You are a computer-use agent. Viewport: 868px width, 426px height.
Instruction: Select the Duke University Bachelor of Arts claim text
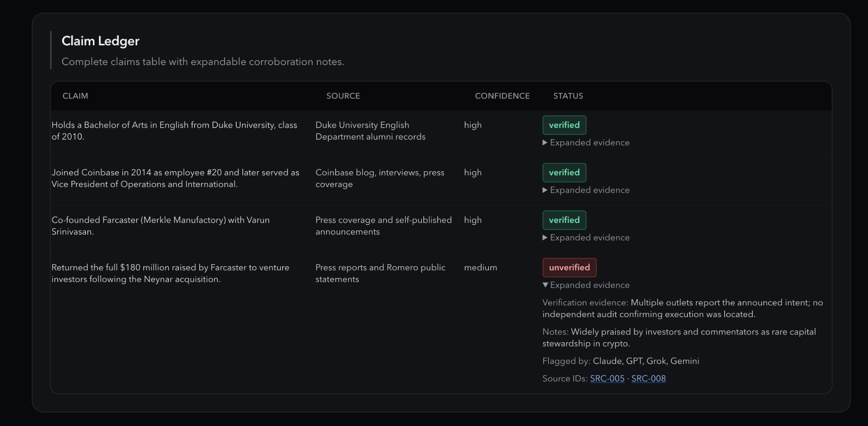click(174, 131)
